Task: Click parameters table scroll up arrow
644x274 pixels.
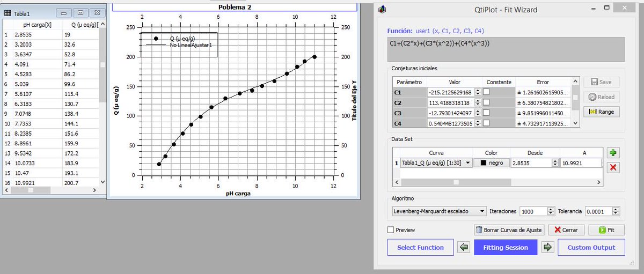Action: 576,82
